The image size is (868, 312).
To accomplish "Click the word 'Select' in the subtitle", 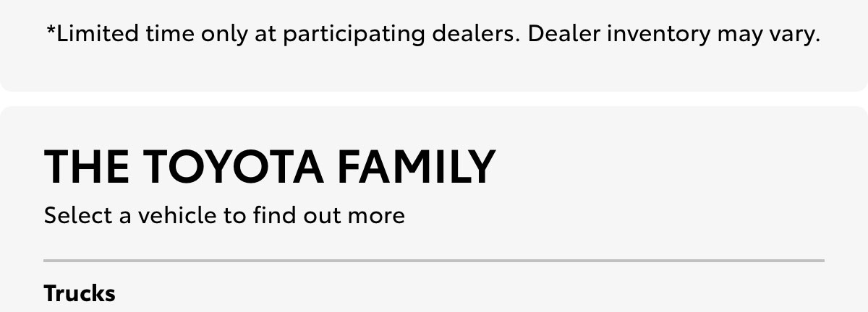I will [78, 215].
